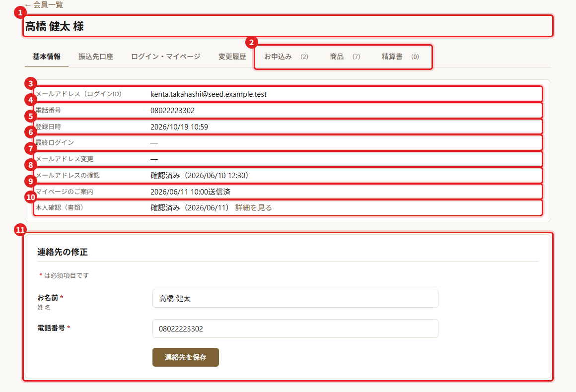
Task: Click the 確認済み（2026/06/11）text
Action: (x=191, y=208)
